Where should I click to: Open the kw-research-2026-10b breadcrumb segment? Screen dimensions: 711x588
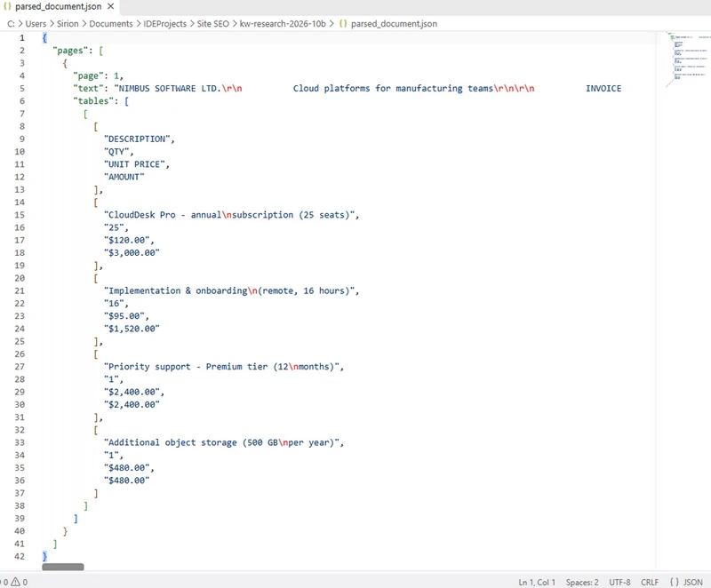coord(283,24)
